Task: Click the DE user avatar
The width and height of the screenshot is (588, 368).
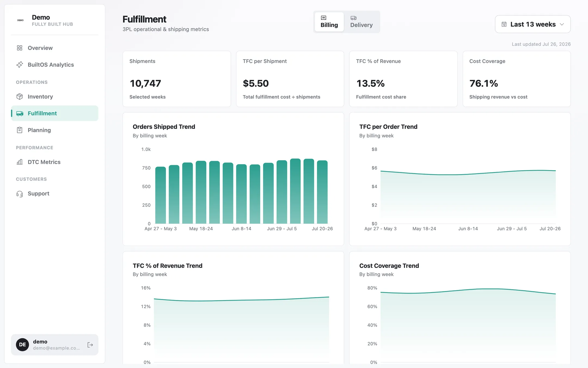Action: click(x=22, y=345)
